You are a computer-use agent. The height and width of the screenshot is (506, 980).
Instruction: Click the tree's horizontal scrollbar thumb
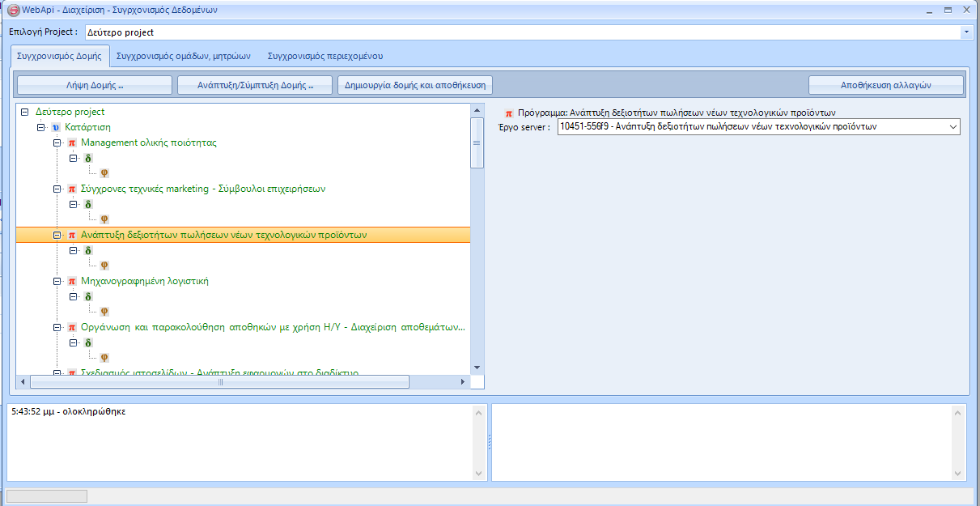point(220,382)
